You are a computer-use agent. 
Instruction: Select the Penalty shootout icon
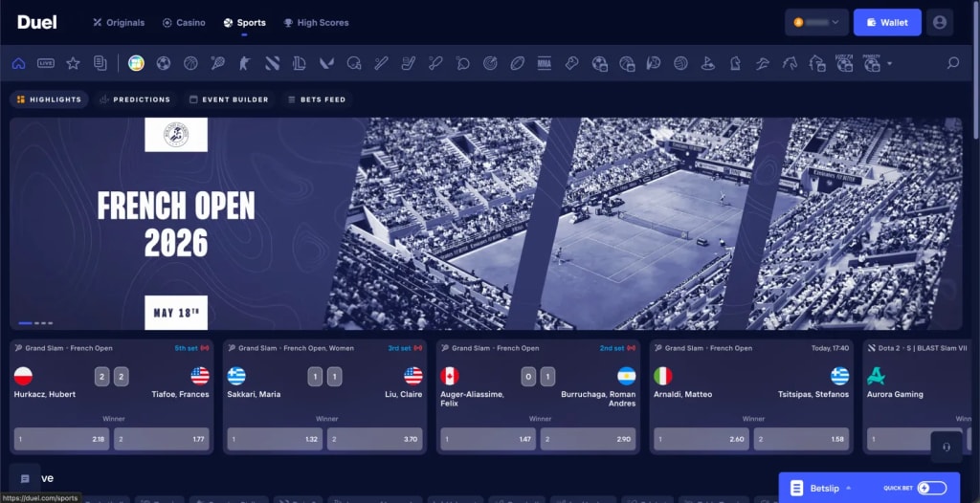[871, 62]
